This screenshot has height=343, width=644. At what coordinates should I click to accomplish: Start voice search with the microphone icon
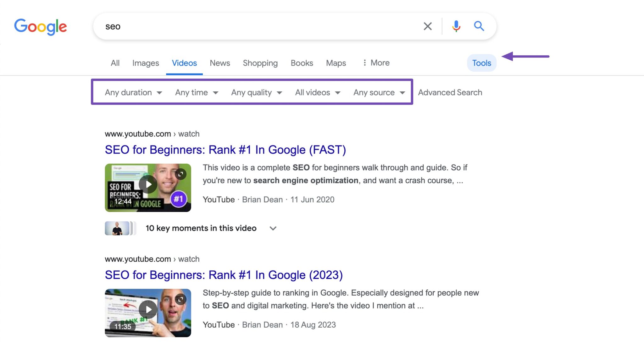[x=456, y=26]
